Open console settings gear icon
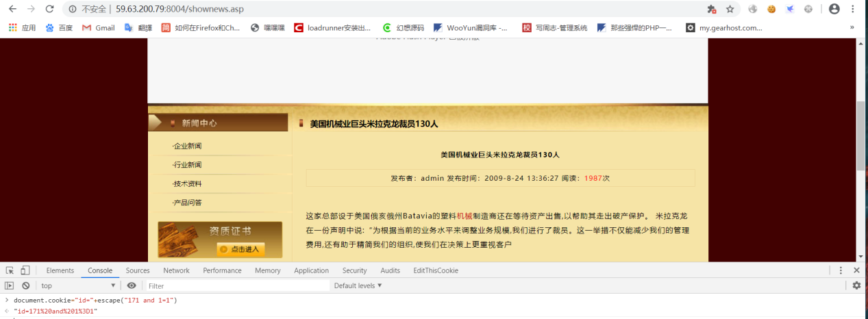The width and height of the screenshot is (868, 319). click(x=856, y=285)
